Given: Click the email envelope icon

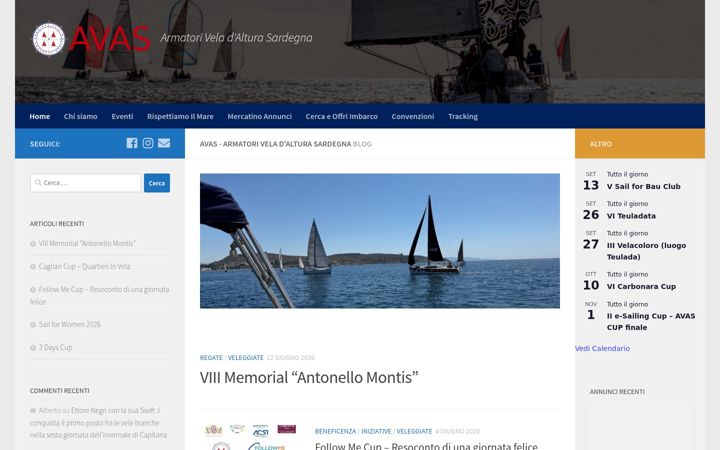Looking at the screenshot, I should 164,143.
